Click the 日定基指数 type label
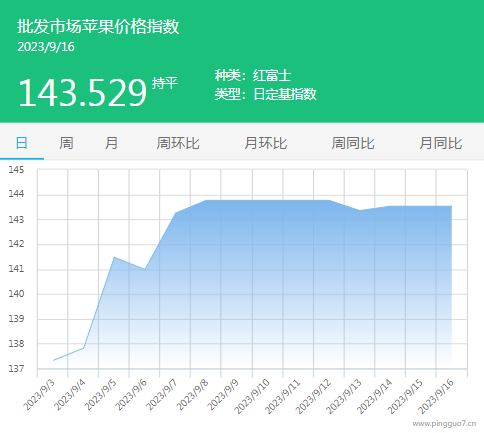Screen dimensions: 484x433 coord(285,94)
